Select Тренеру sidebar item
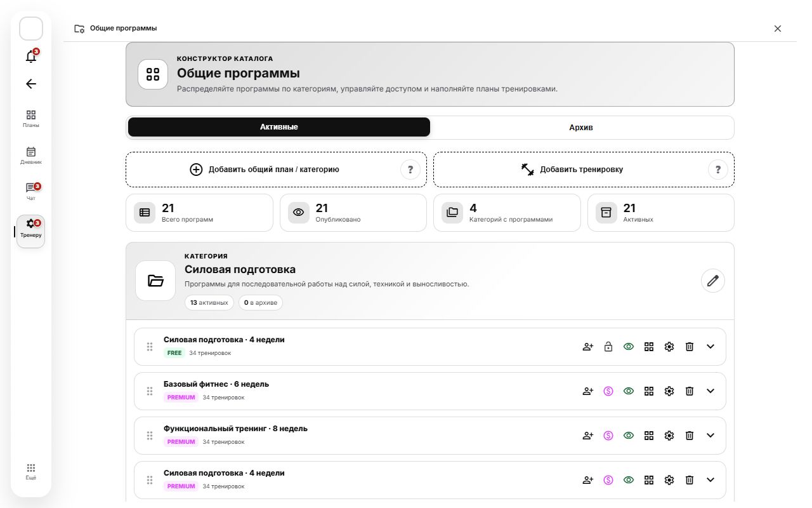The height and width of the screenshot is (508, 812). tap(31, 231)
